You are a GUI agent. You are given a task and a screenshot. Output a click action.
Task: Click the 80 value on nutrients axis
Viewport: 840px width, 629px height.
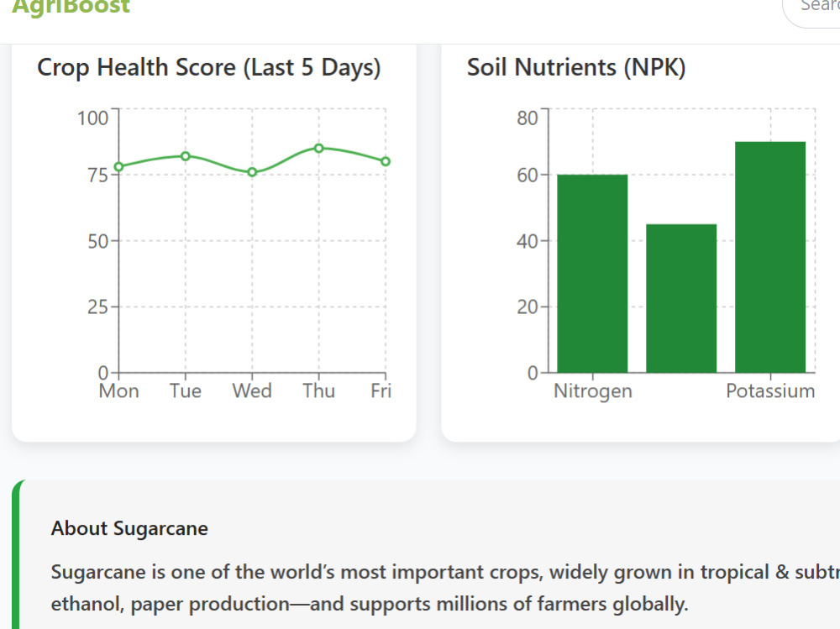528,118
